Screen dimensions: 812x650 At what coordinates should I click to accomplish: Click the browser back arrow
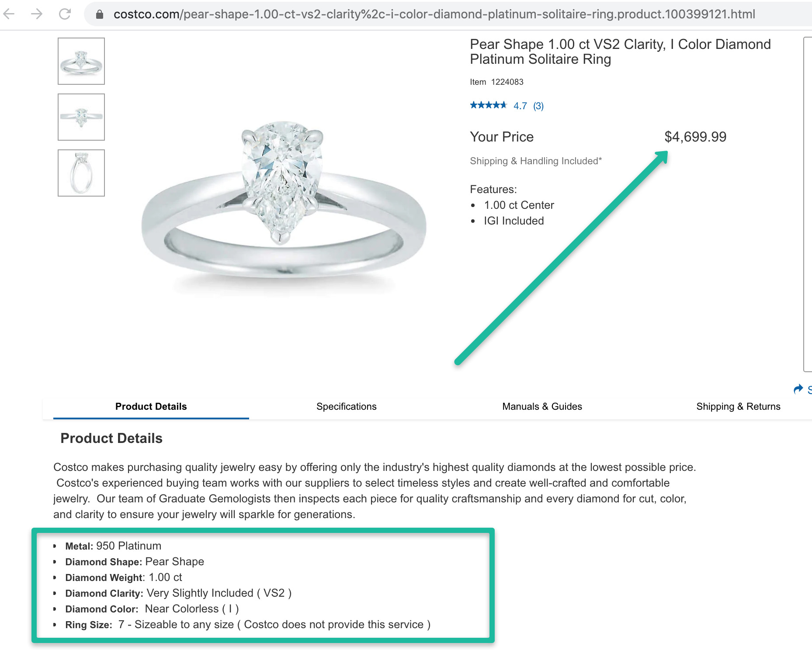pyautogui.click(x=9, y=14)
